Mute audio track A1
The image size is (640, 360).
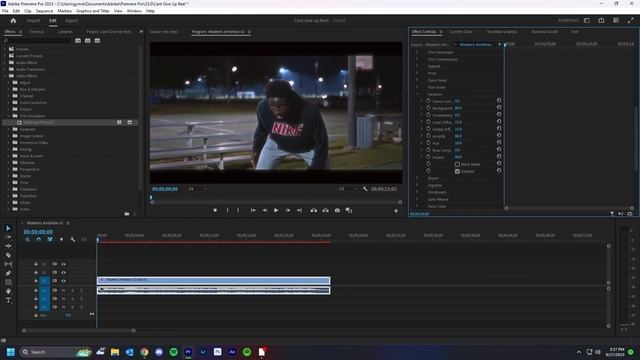63,290
